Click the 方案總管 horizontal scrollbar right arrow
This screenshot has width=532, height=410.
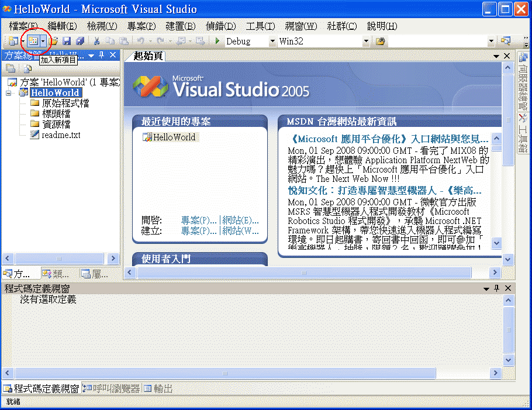pyautogui.click(x=113, y=259)
